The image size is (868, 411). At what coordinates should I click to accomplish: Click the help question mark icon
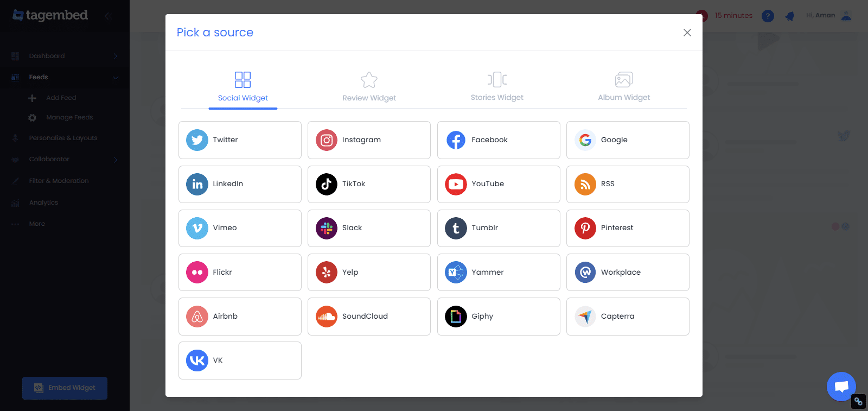[768, 16]
